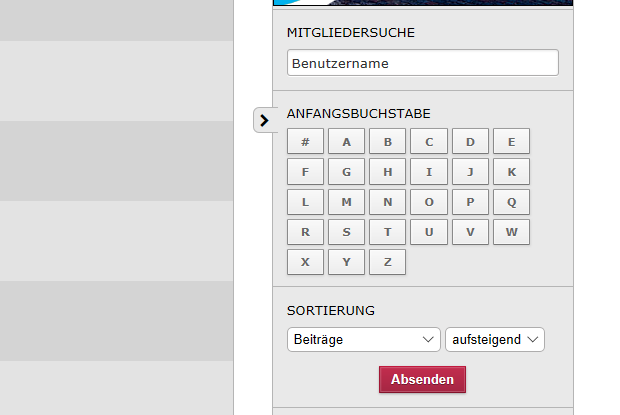This screenshot has height=415, width=620.
Task: Select initial letter T button
Action: pyautogui.click(x=388, y=232)
